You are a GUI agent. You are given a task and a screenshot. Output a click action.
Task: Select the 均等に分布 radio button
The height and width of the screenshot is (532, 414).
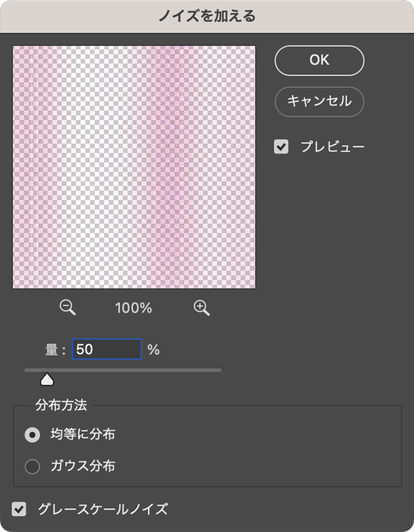tap(32, 435)
